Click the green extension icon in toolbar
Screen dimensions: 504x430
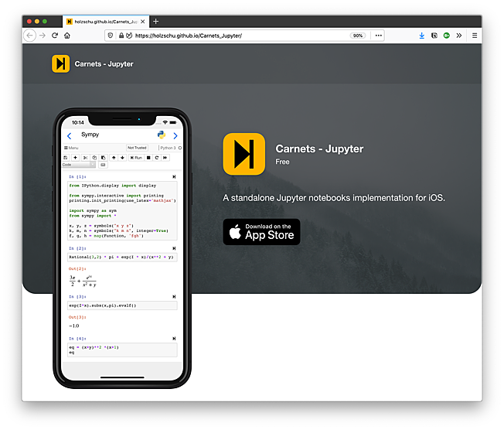(x=447, y=36)
